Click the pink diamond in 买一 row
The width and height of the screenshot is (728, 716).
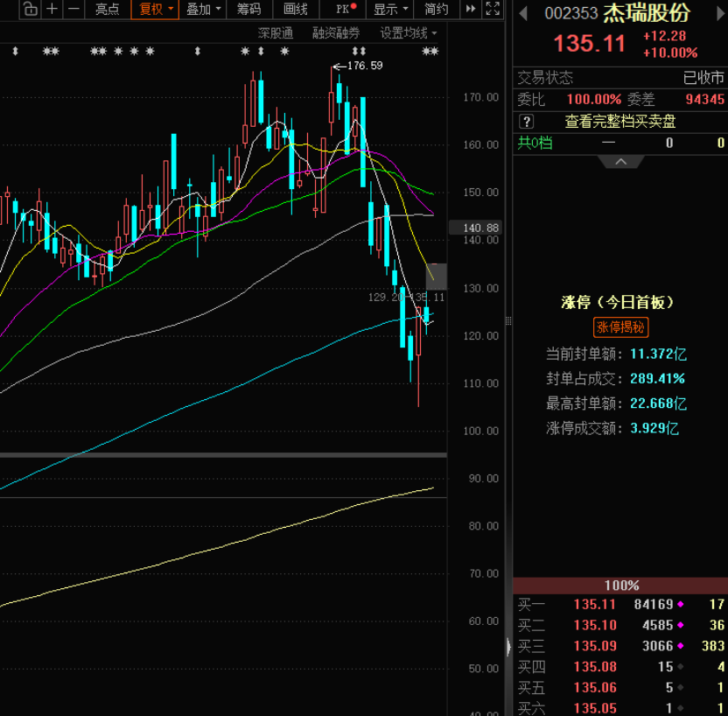tap(680, 604)
